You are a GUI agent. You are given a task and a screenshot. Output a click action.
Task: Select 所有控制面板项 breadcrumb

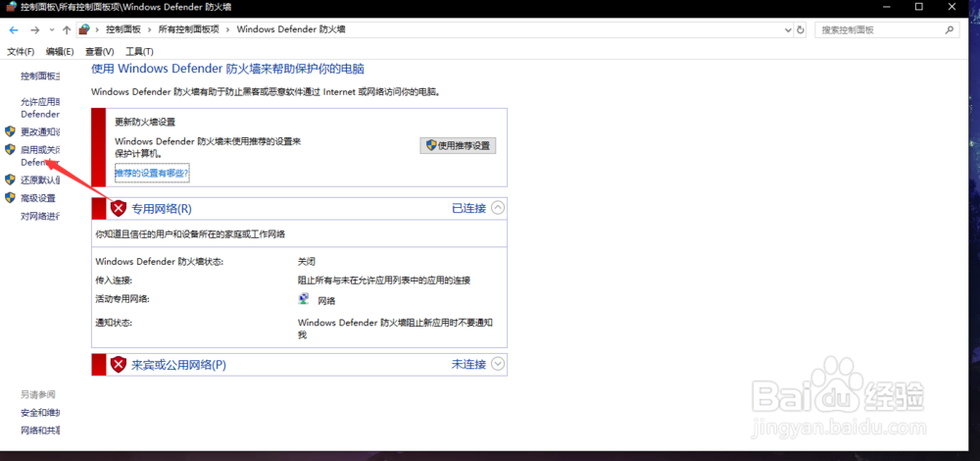pos(189,29)
